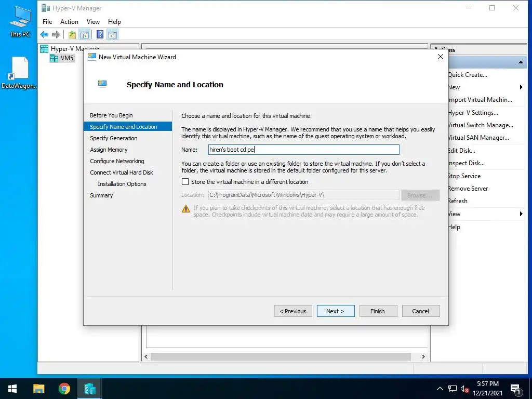
Task: Click the horizontal scrollbar thumb
Action: (281, 356)
